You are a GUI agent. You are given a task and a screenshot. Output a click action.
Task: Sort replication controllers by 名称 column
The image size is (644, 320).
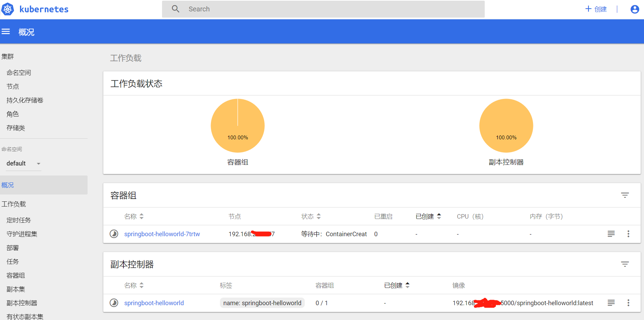point(134,286)
